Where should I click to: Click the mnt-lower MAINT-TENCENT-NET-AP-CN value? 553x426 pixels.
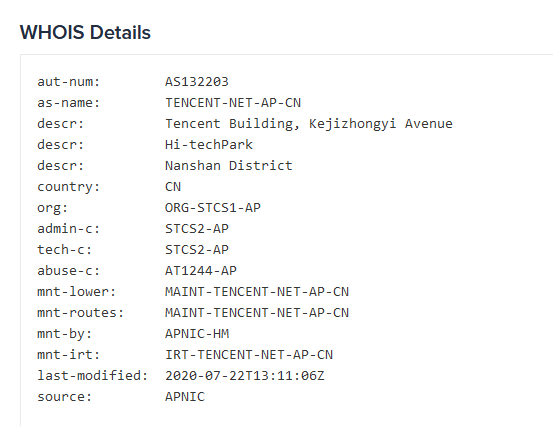point(257,292)
